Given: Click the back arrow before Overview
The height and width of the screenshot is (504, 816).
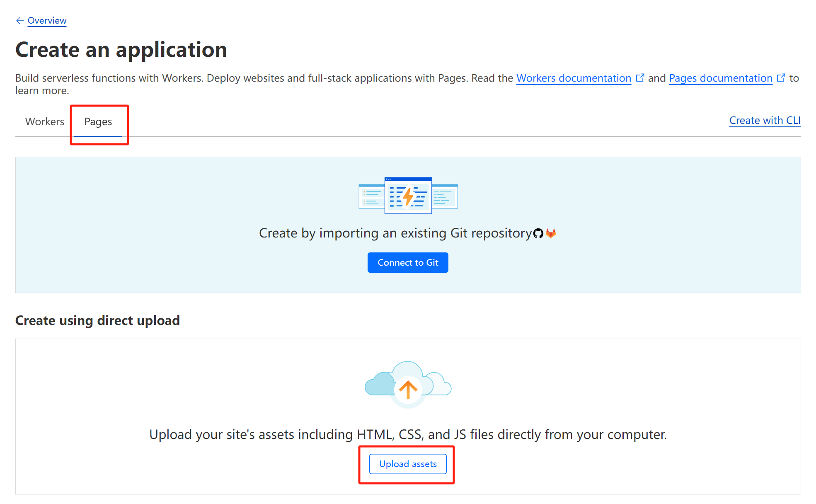Looking at the screenshot, I should point(19,20).
